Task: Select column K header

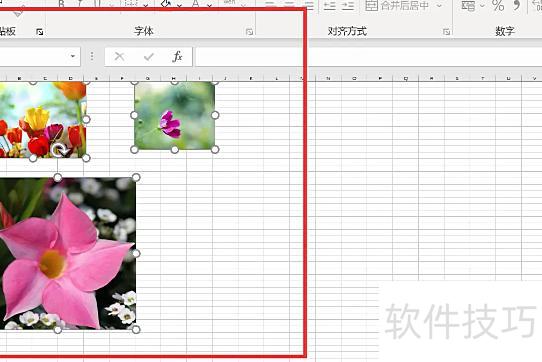Action: point(251,78)
